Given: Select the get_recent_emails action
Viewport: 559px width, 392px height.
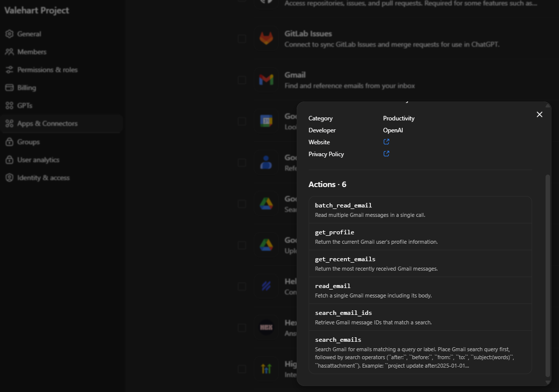Looking at the screenshot, I should coord(420,263).
